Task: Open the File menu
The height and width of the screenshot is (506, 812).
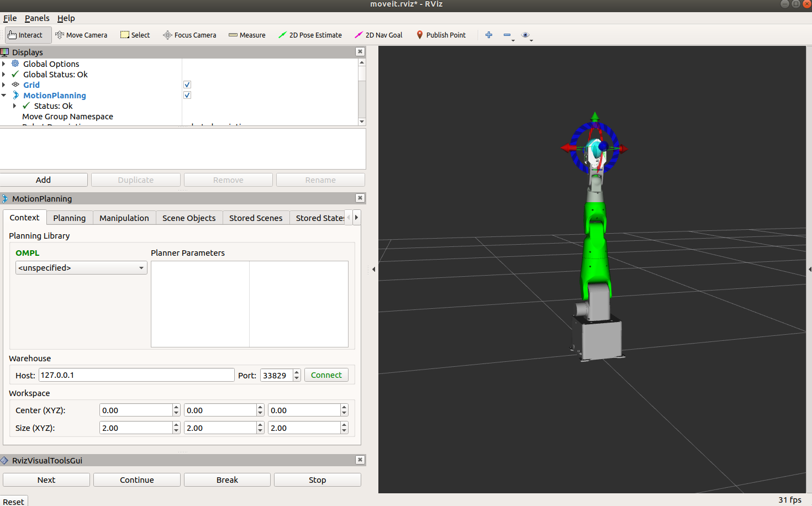Action: point(10,18)
